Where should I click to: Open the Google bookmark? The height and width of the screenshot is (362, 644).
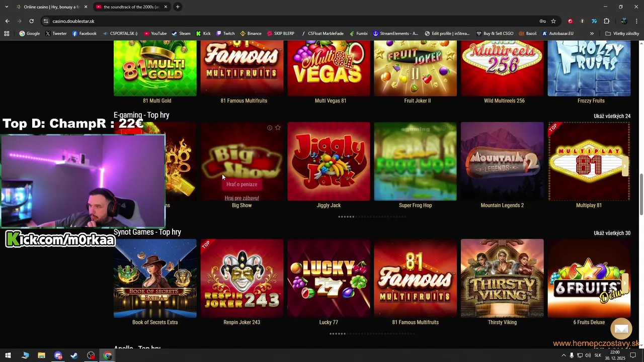tap(30, 34)
